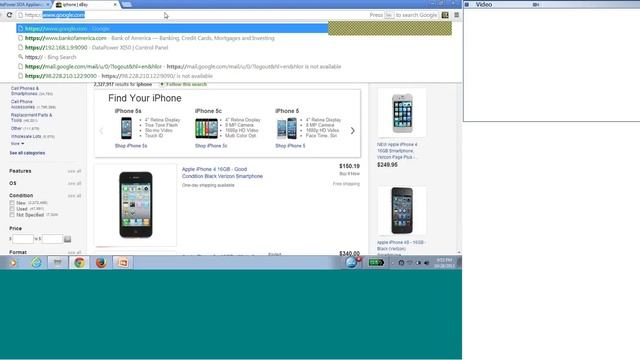This screenshot has width=640, height=360.
Task: Click the maximum price input field
Action: tap(52, 239)
